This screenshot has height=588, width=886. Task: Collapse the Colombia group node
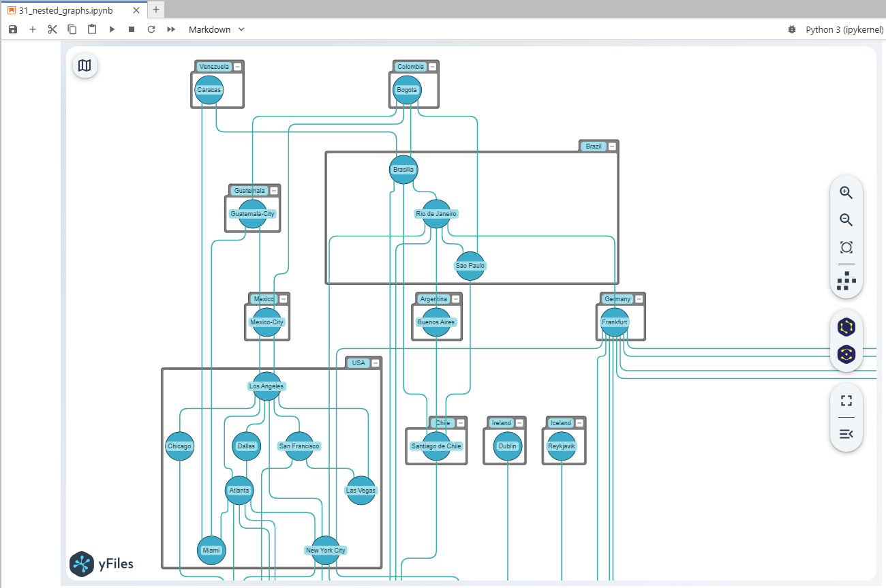(x=432, y=67)
